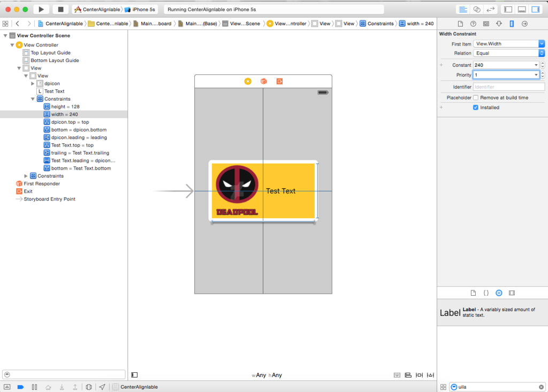Open the wAny hAny size class control
548x392 pixels.
pos(267,375)
